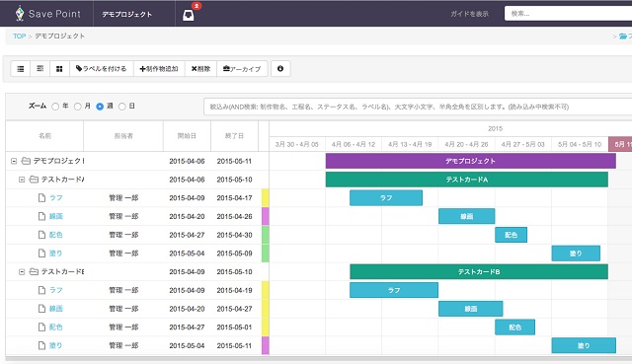This screenshot has width=632, height=364.
Task: Open 線画 link under テストカードA
Action: point(56,216)
